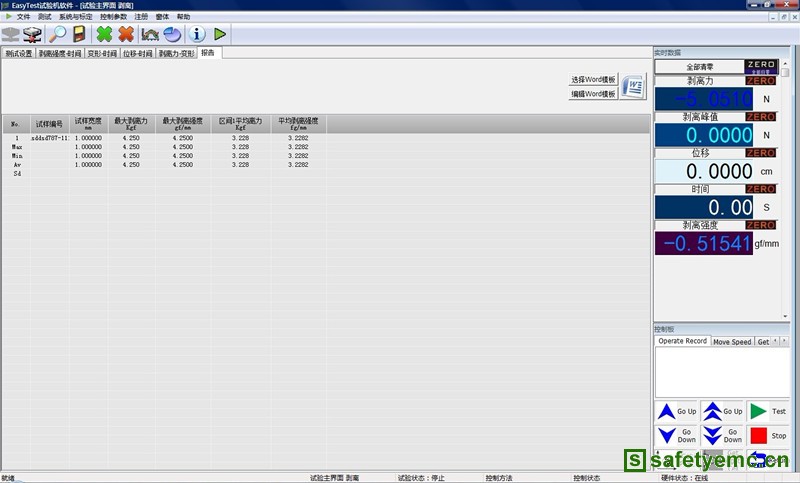Click the disconnect icon with red X
Viewport: 800px width, 483px height.
coord(32,34)
